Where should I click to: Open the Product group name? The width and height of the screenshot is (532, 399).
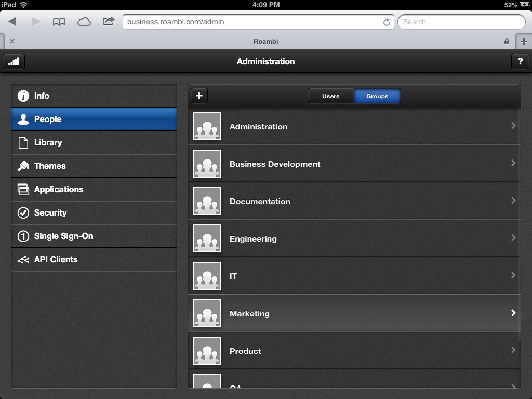pyautogui.click(x=245, y=351)
